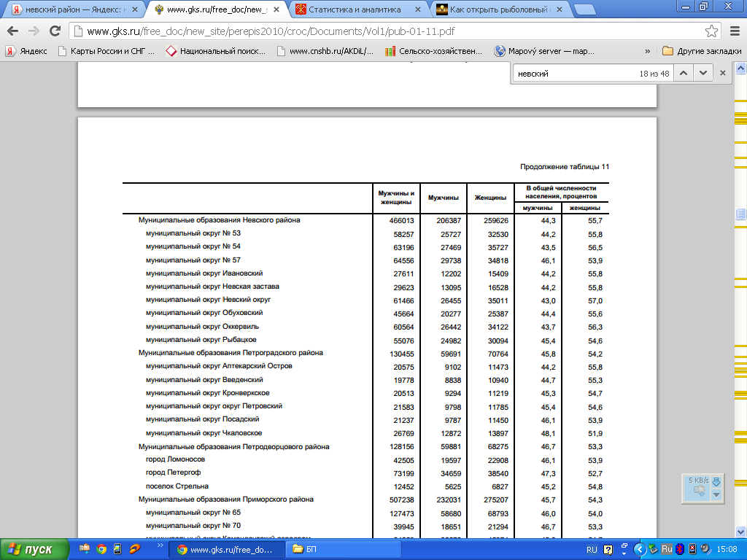The height and width of the screenshot is (560, 747).
Task: Click 'Продолжение таблицы 11' caption
Action: coord(565,167)
